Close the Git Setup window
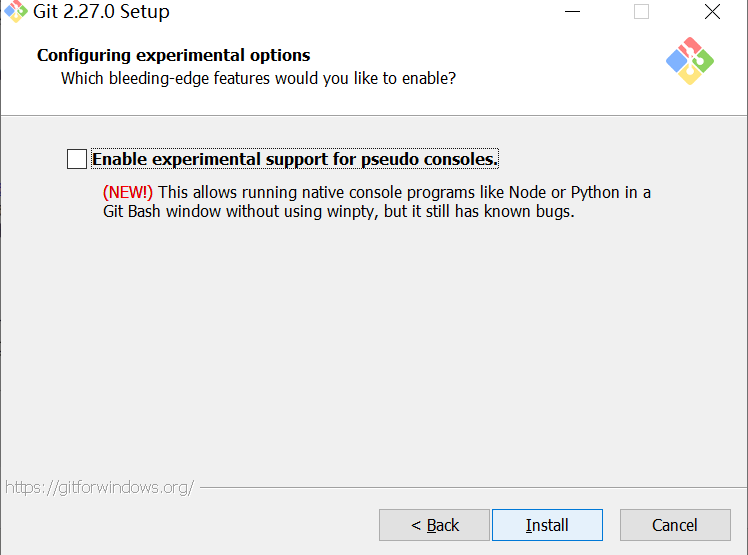 pos(712,12)
